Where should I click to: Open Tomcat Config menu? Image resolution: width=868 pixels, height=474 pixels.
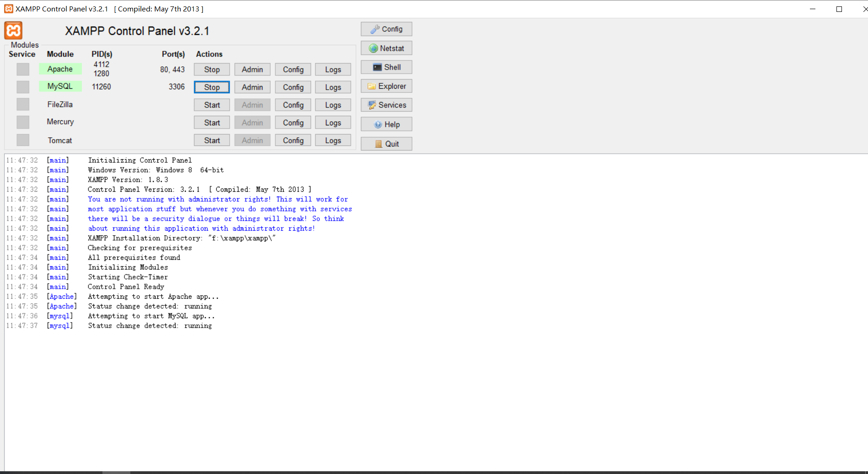pyautogui.click(x=293, y=140)
